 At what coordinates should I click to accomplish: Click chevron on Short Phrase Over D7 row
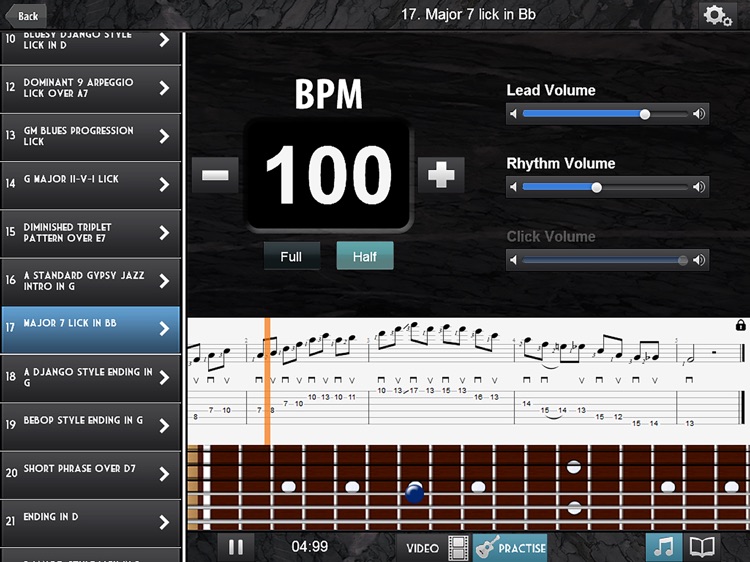click(x=164, y=474)
